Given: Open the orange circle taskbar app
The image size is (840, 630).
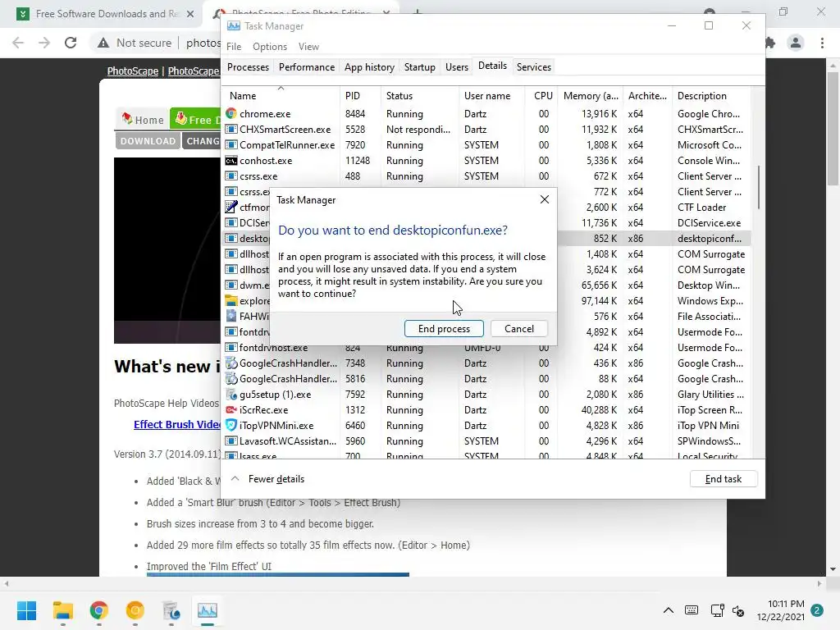Looking at the screenshot, I should coord(135,610).
